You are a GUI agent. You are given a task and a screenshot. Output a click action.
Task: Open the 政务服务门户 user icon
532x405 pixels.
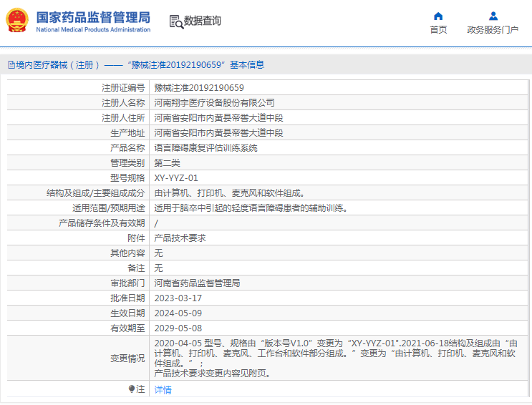tap(493, 16)
